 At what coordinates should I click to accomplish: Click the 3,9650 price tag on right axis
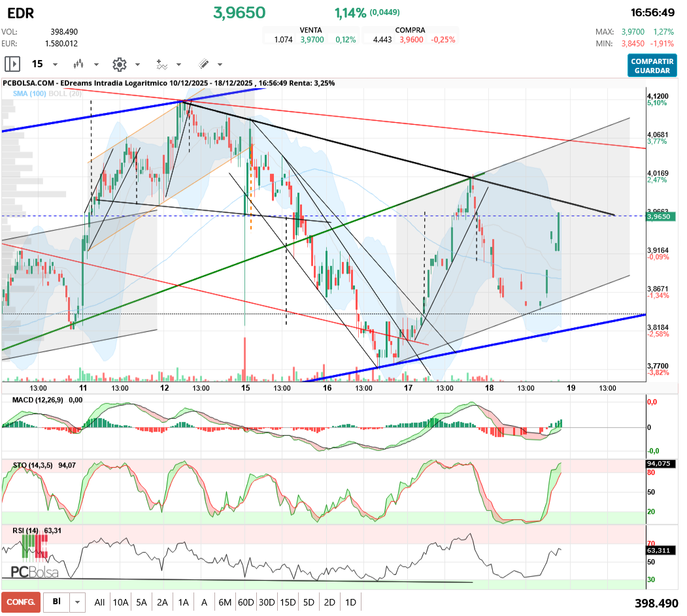660,218
